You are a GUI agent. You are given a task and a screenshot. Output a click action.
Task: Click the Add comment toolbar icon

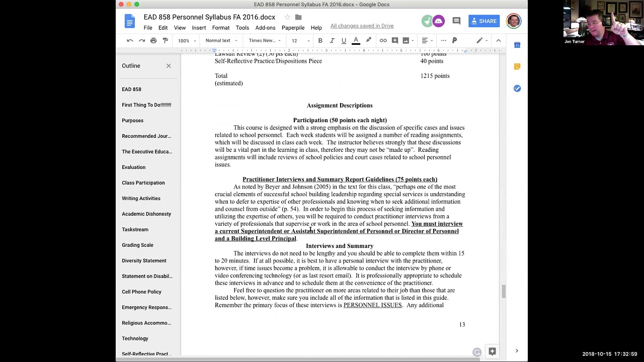(395, 41)
